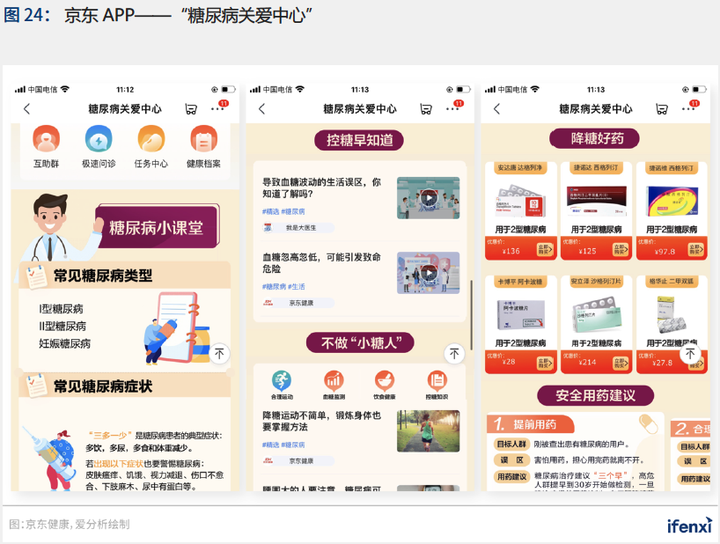This screenshot has width=720, height=544.
Task: Open the 捷诺维 西格列汀 product image
Action: pos(672,201)
